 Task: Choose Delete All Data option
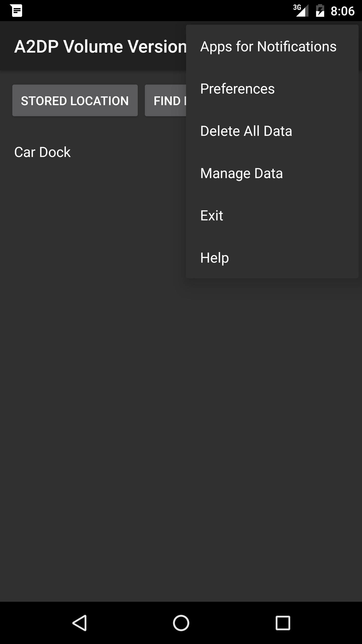pyautogui.click(x=246, y=131)
